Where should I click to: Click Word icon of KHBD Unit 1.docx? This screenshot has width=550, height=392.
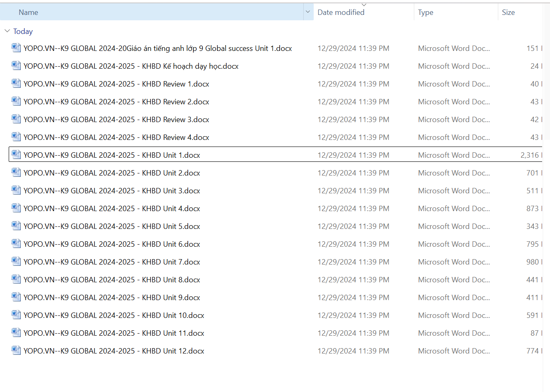(16, 155)
